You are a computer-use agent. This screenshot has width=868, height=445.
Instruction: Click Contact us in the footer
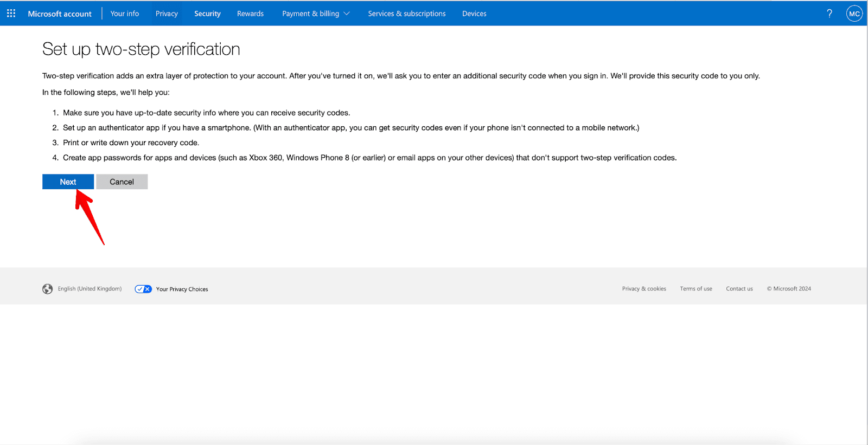pyautogui.click(x=739, y=289)
